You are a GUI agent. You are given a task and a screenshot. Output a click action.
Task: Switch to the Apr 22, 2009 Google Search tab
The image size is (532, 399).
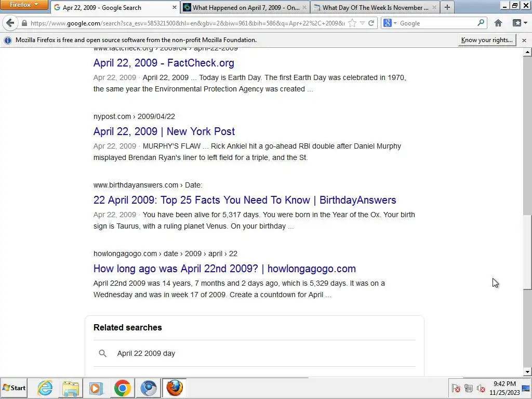click(115, 7)
